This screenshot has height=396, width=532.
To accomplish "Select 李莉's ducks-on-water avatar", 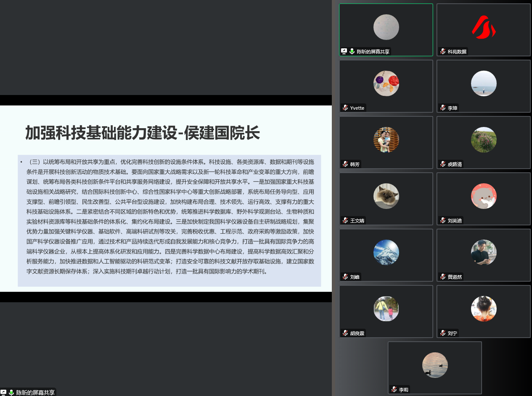I will tap(435, 365).
